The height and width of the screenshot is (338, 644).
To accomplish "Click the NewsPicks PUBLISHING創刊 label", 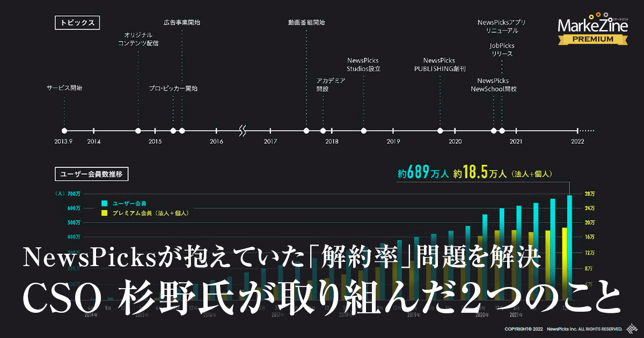I will [440, 64].
